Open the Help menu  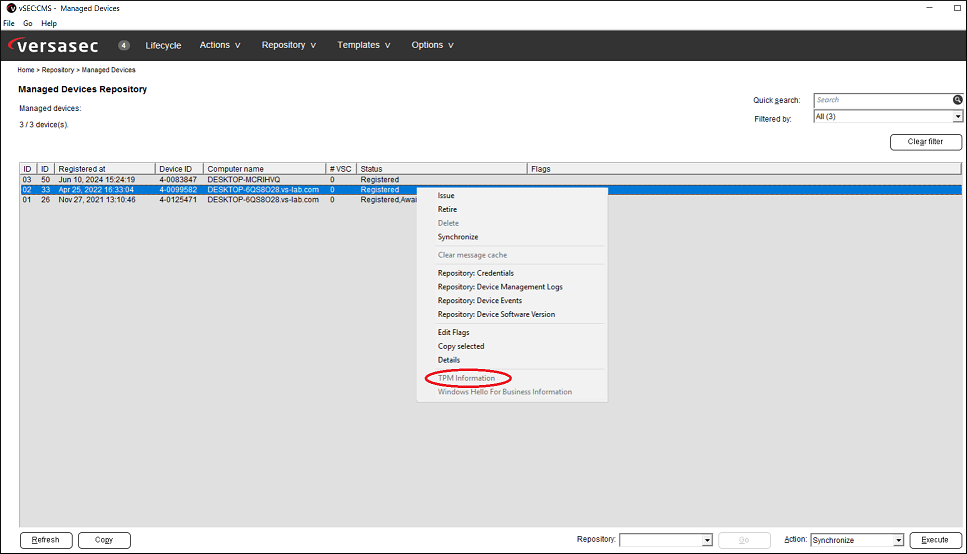(49, 23)
